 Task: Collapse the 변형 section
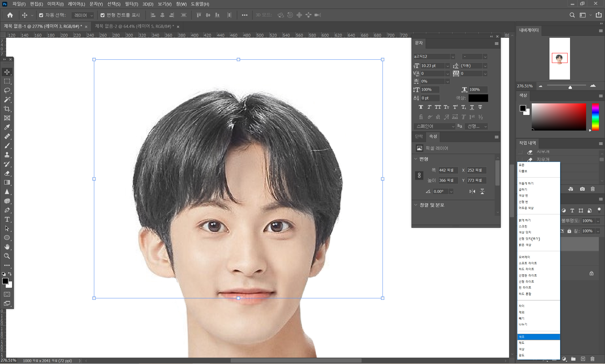416,159
